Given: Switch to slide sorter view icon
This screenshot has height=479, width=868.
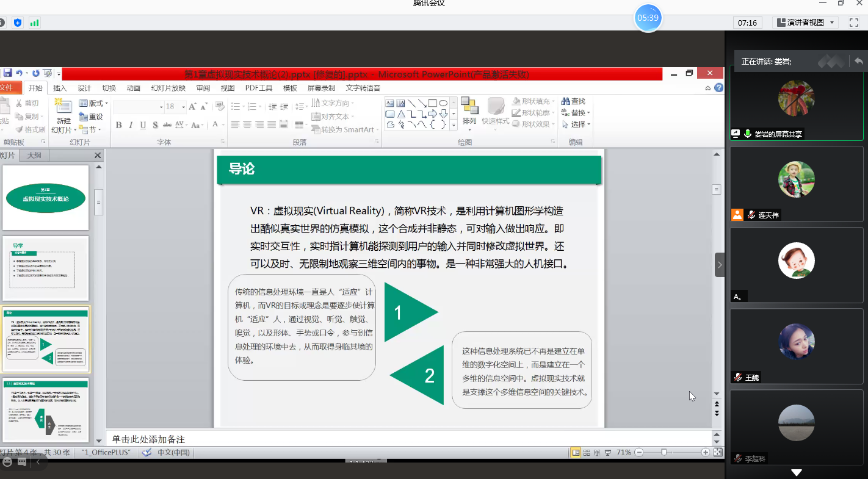Looking at the screenshot, I should coord(587,453).
